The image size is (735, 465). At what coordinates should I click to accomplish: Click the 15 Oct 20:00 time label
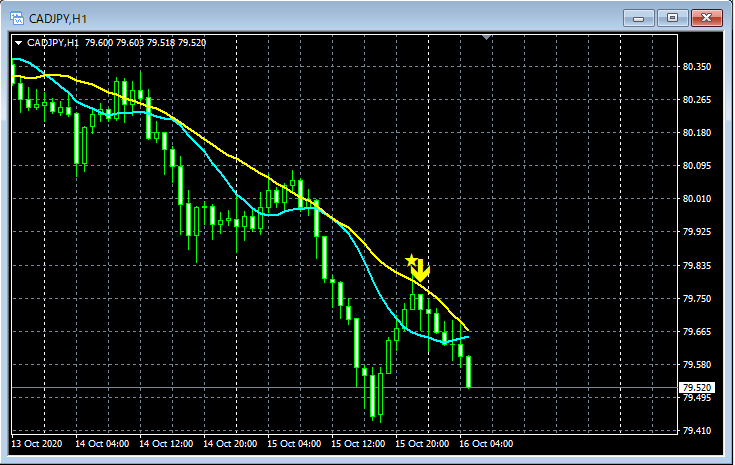(422, 443)
